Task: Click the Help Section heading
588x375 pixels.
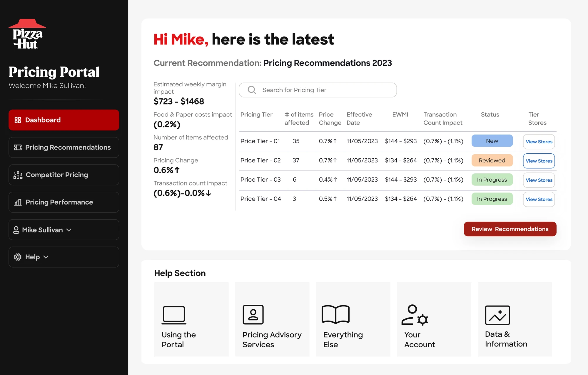Action: click(180, 273)
